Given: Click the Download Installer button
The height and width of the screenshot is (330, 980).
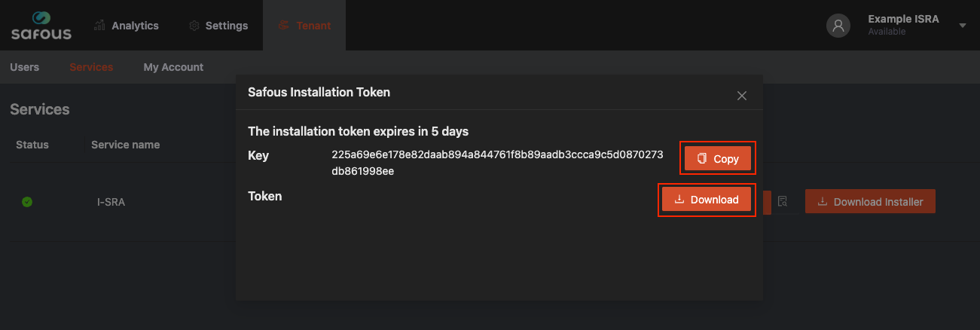Looking at the screenshot, I should (x=870, y=202).
